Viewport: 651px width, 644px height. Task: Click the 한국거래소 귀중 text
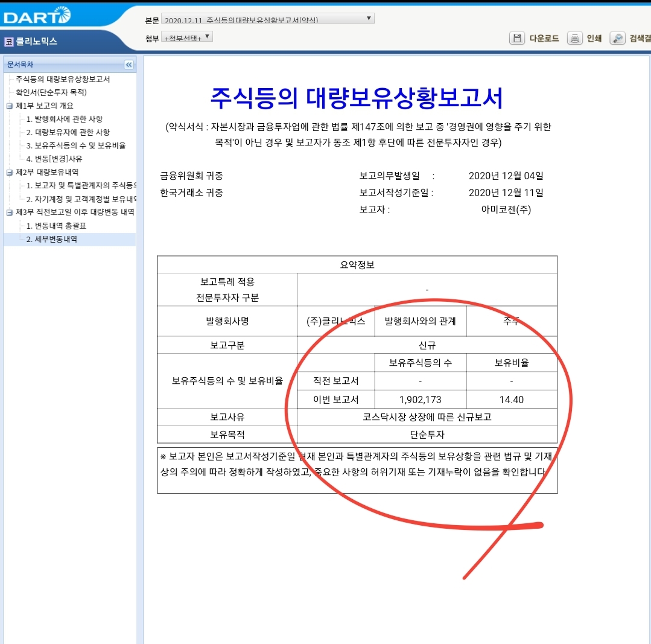coord(191,193)
